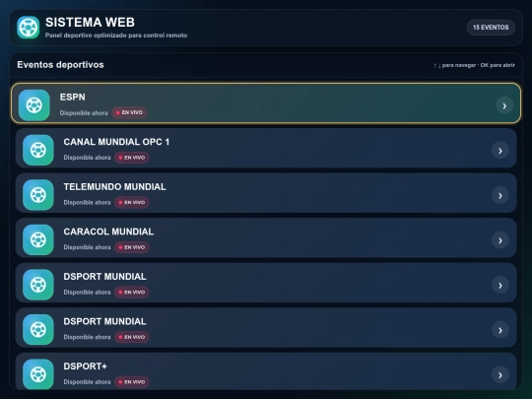
Task: Click the DSPORT+ EN VIVO badge
Action: 132,381
